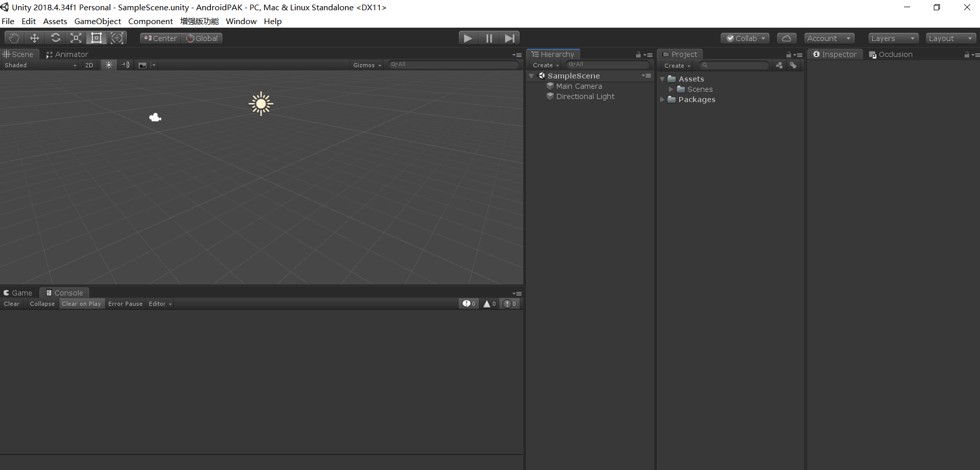Lock the Project panel
The image size is (980, 470).
(x=789, y=55)
